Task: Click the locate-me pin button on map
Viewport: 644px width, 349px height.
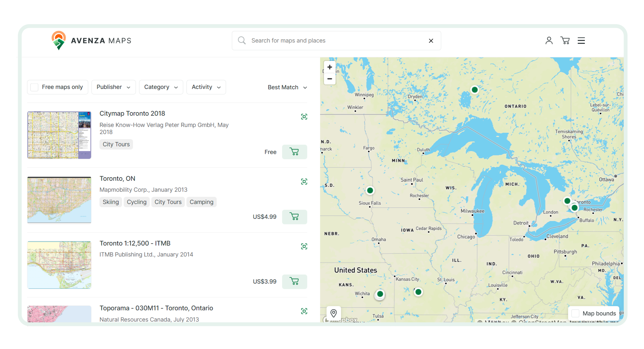Action: pyautogui.click(x=333, y=313)
